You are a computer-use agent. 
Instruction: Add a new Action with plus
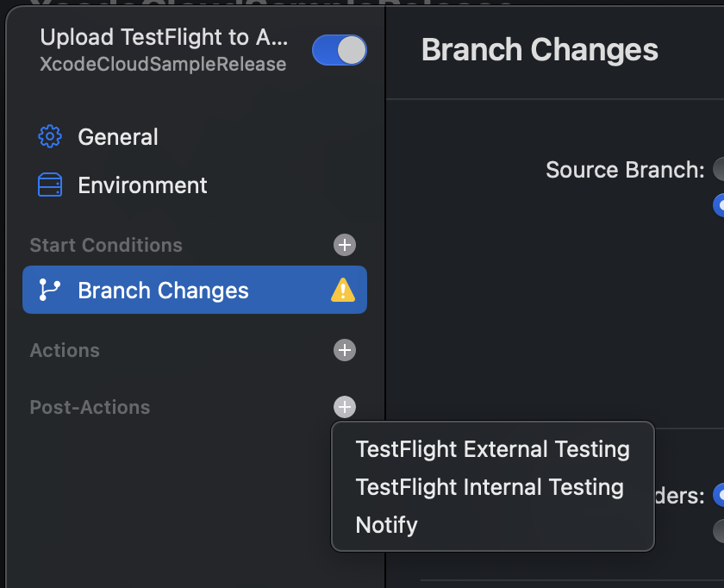coord(345,350)
